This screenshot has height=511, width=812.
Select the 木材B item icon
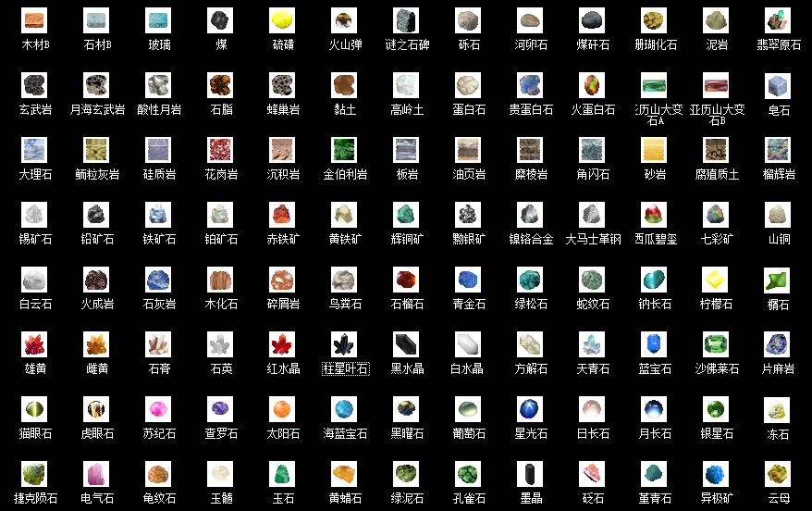(34, 20)
